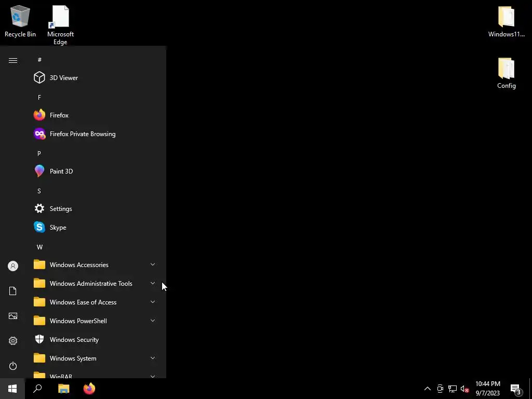The image size is (532, 399).
Task: Open Settings gear in Start sidebar
Action: pyautogui.click(x=13, y=341)
